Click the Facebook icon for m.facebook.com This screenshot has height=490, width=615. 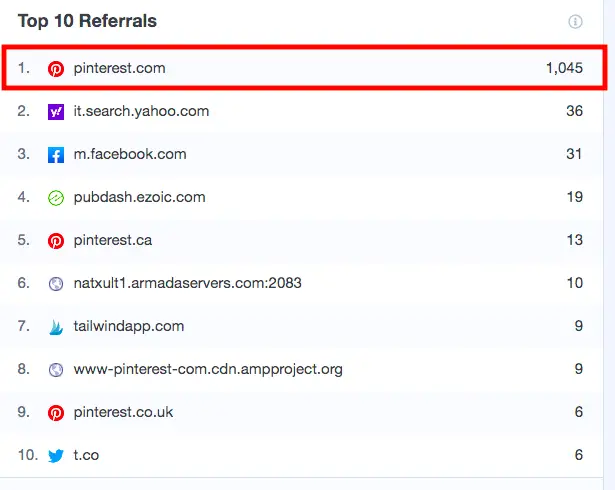(x=56, y=155)
